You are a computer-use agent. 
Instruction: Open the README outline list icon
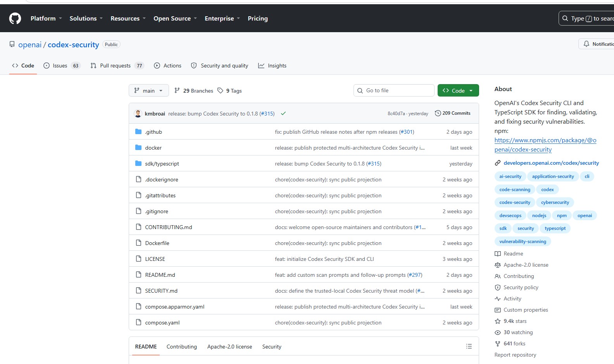click(x=469, y=347)
